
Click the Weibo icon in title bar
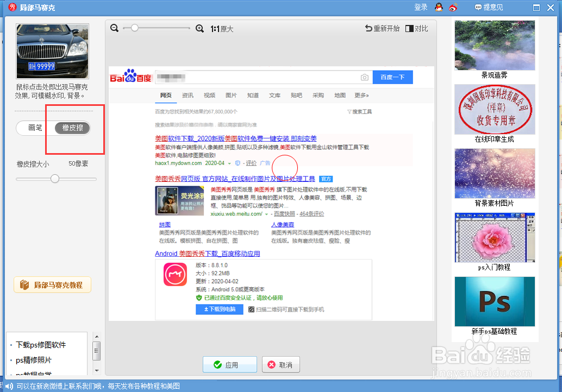(453, 7)
